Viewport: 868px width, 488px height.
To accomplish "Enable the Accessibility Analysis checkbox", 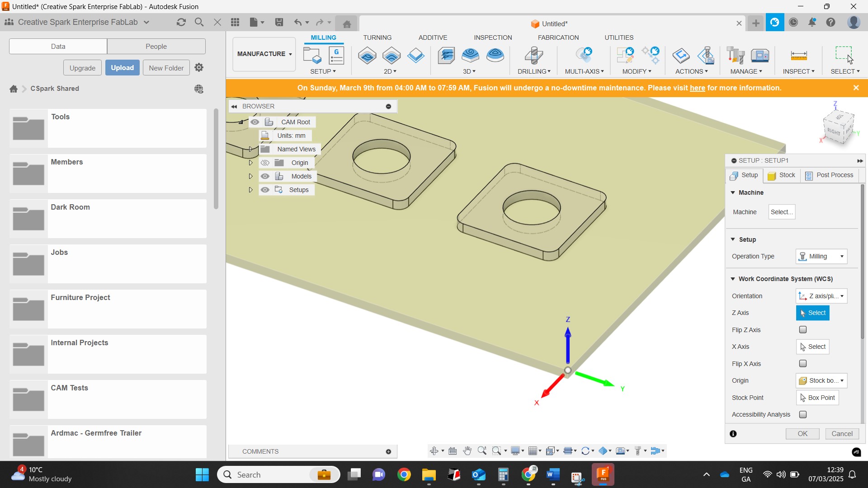I will (x=803, y=414).
